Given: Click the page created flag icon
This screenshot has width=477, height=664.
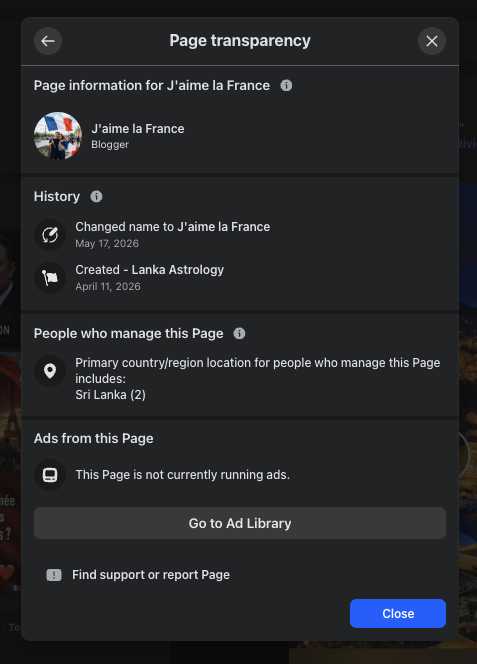Looking at the screenshot, I should 50,278.
